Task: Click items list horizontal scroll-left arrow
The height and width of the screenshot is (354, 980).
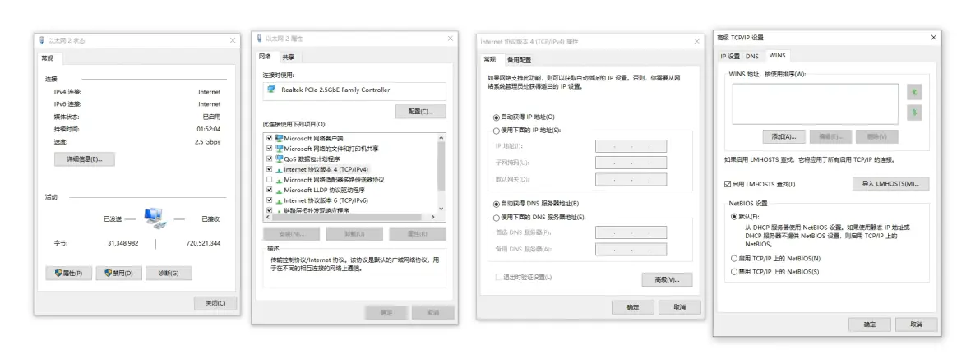Action: click(268, 217)
